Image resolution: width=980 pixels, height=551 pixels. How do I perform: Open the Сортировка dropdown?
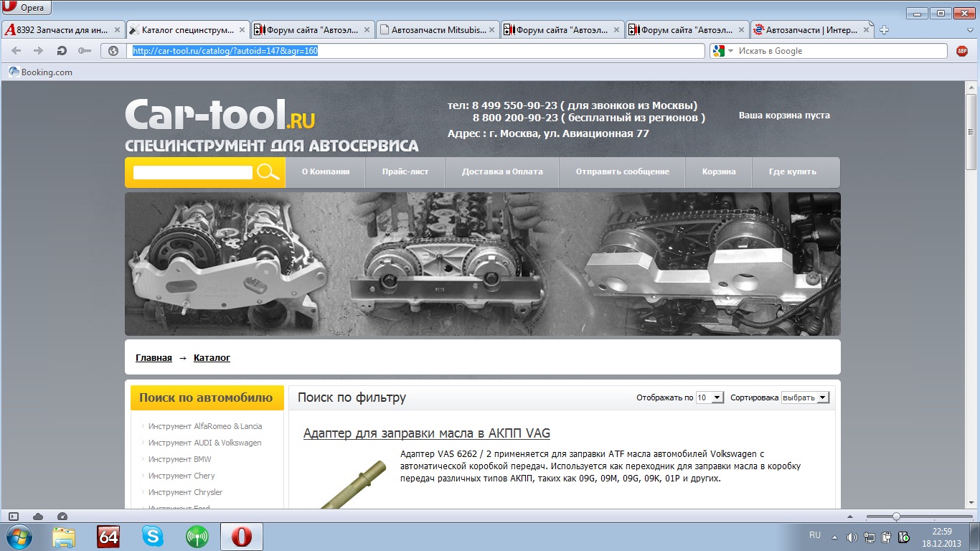805,397
